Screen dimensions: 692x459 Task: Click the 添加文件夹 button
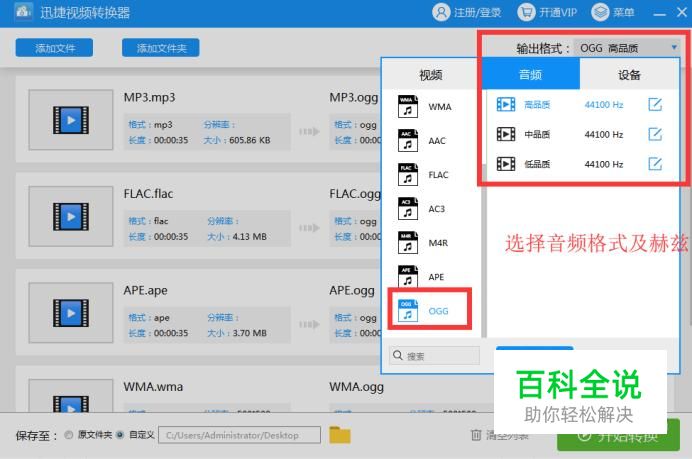pos(161,48)
